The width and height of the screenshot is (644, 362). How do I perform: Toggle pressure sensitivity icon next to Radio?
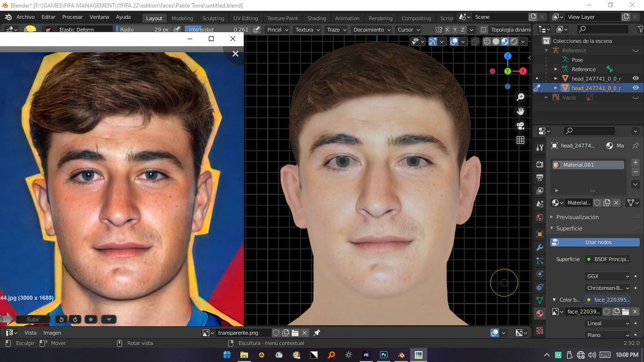coord(177,29)
